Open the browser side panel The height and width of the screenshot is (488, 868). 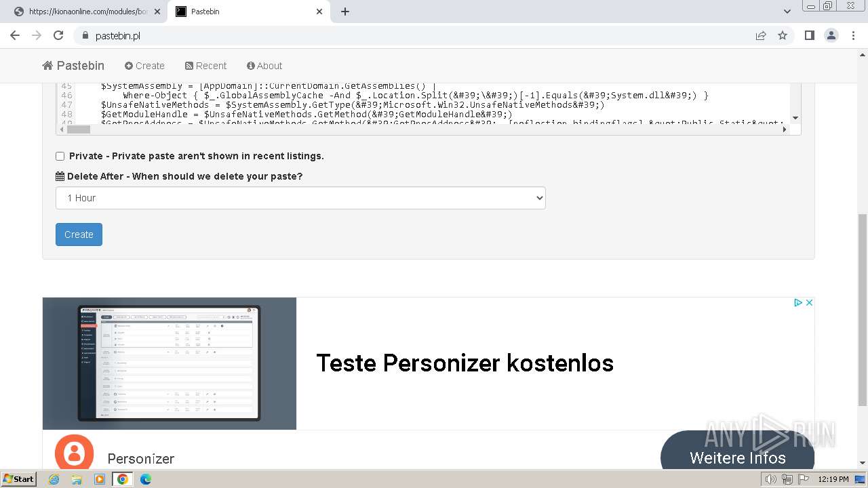pyautogui.click(x=809, y=35)
